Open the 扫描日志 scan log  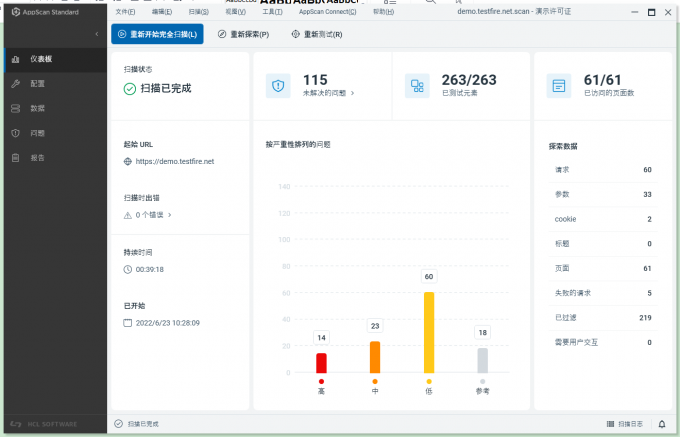coord(625,424)
